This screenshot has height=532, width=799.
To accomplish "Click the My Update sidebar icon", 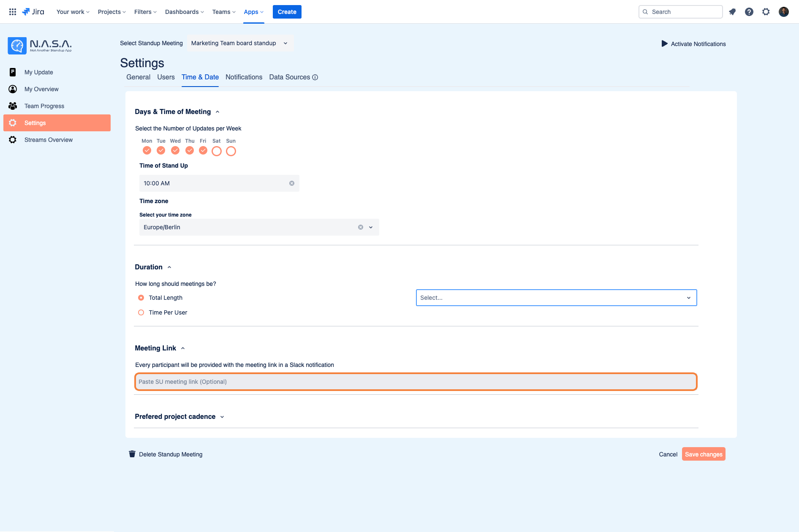I will pos(13,72).
